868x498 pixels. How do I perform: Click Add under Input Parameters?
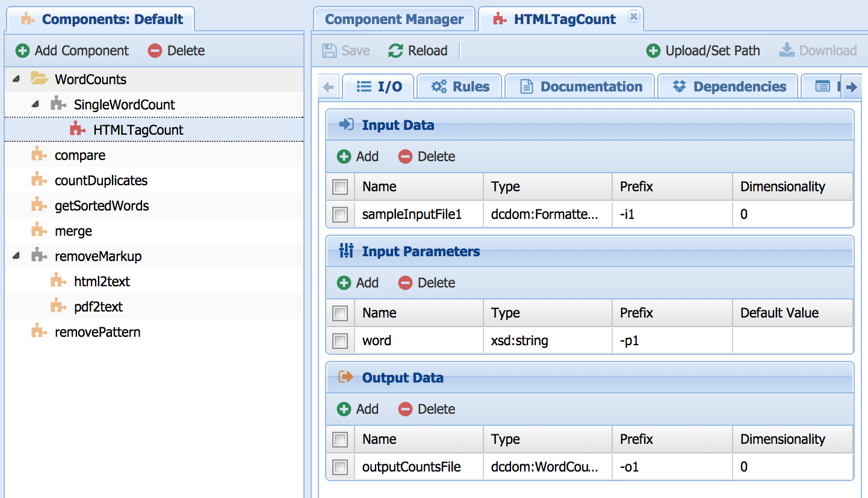coord(358,283)
